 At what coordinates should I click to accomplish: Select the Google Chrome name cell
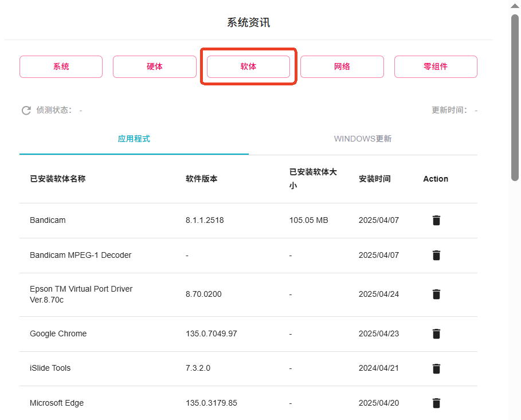58,333
